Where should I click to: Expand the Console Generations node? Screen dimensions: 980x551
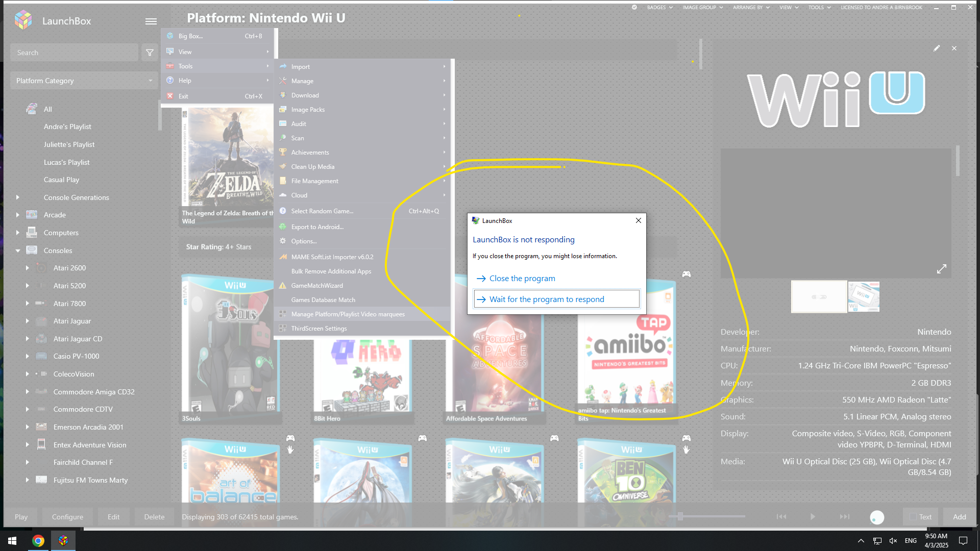pyautogui.click(x=18, y=197)
